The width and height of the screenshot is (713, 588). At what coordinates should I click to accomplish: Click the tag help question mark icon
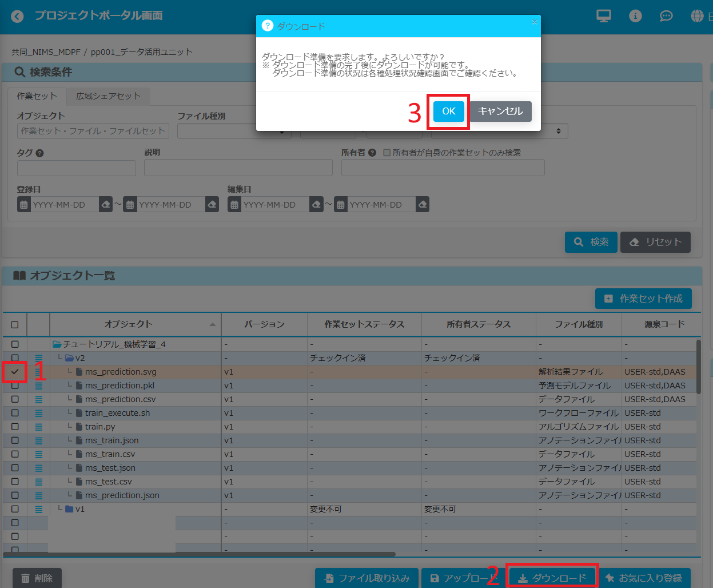39,153
